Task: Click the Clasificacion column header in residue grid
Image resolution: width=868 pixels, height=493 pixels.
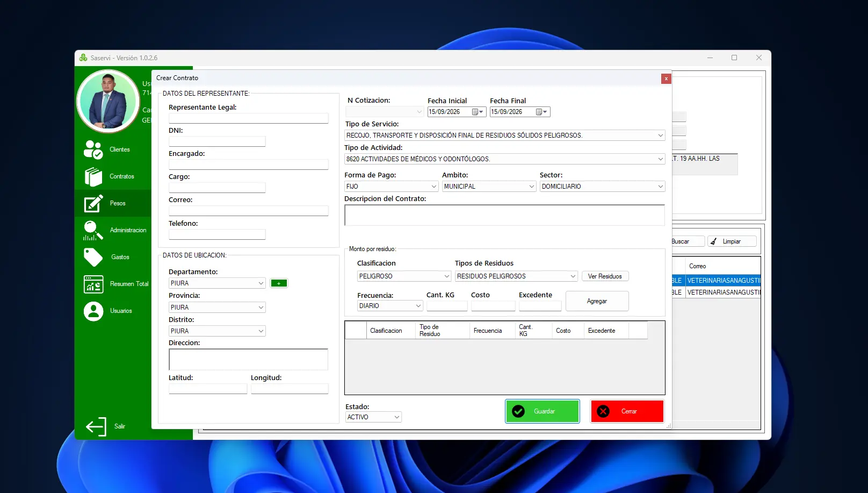Action: (390, 331)
